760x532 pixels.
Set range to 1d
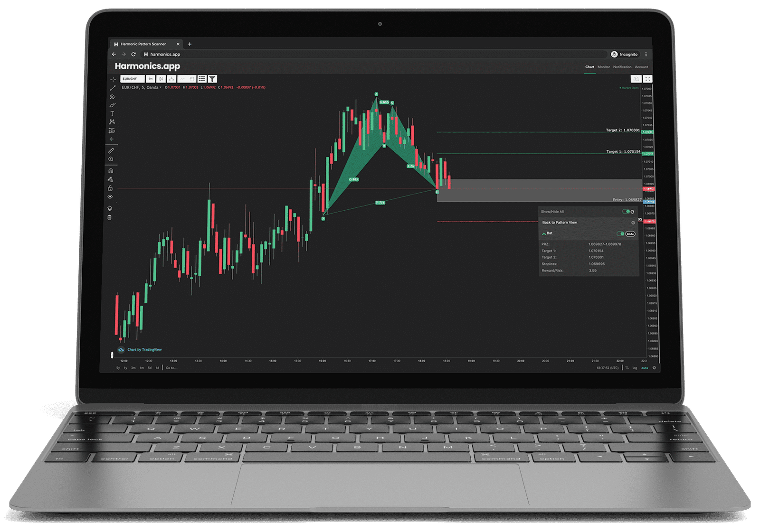(x=157, y=368)
